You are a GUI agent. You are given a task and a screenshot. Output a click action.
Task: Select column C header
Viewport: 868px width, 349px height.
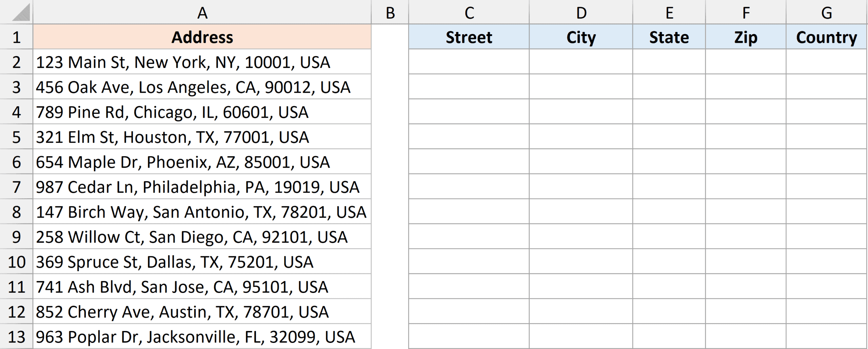469,12
